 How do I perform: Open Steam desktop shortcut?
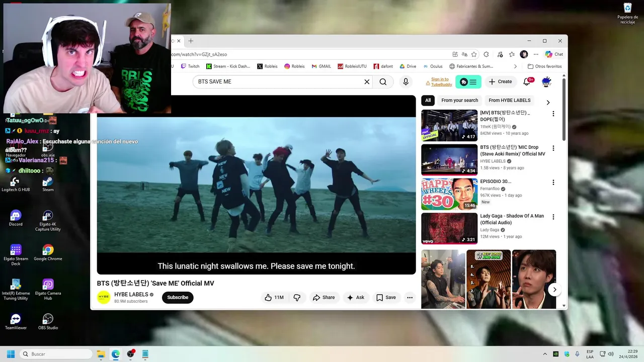point(48,184)
